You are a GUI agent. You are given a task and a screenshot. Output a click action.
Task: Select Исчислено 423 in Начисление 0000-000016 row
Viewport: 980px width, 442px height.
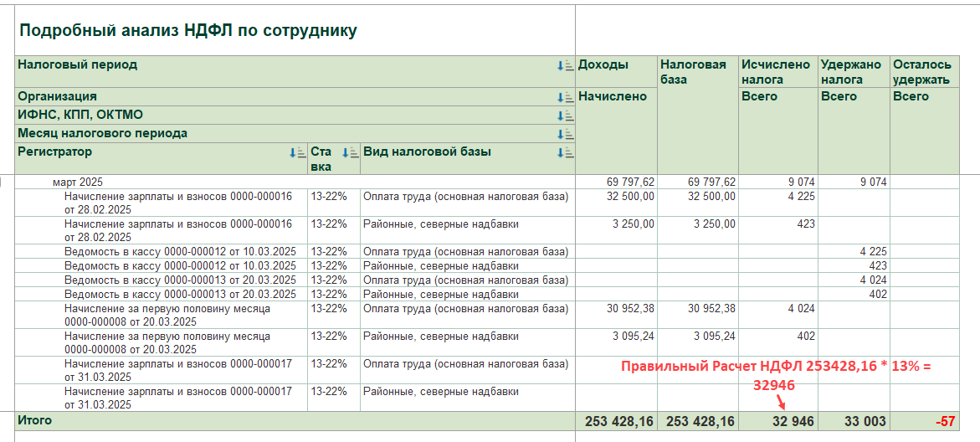[x=805, y=224]
